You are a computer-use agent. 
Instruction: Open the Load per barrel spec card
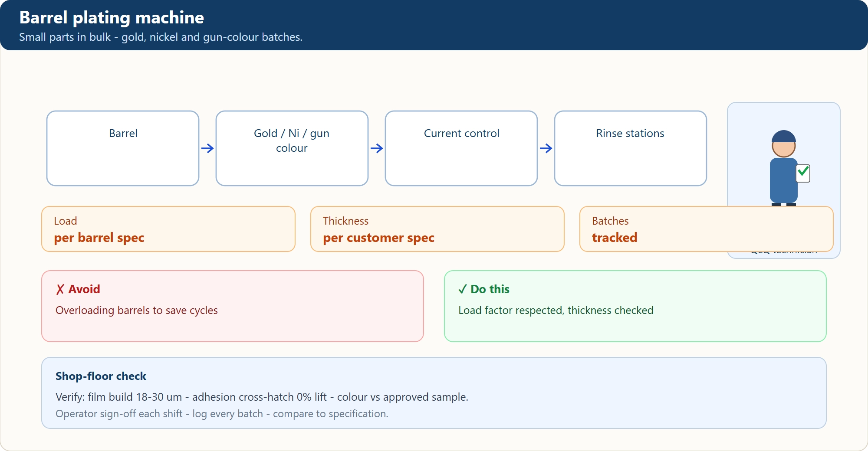click(x=168, y=229)
